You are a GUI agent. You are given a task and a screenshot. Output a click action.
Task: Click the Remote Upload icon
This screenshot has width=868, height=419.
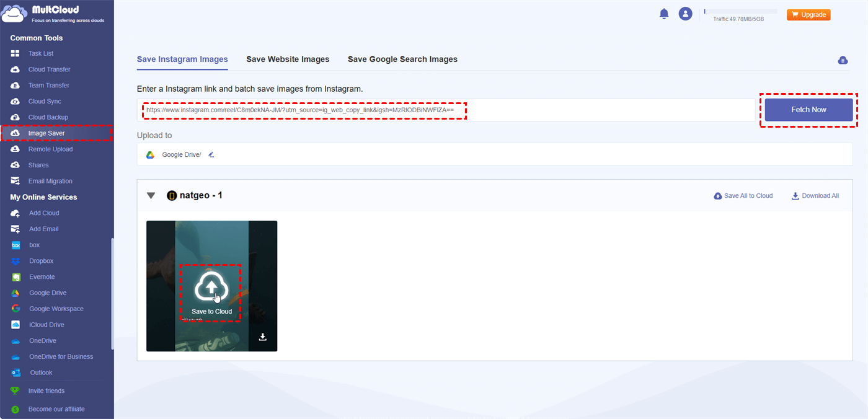15,149
